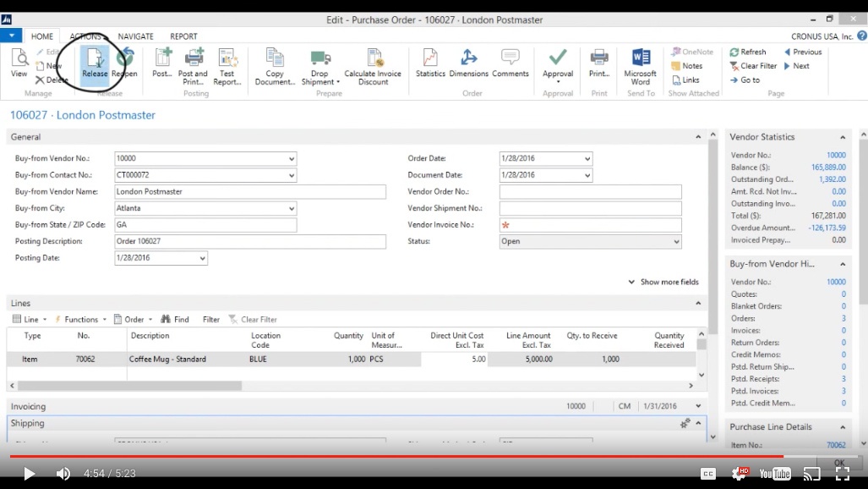Screen dimensions: 868x489
Task: Click the Refresh button
Action: point(748,52)
